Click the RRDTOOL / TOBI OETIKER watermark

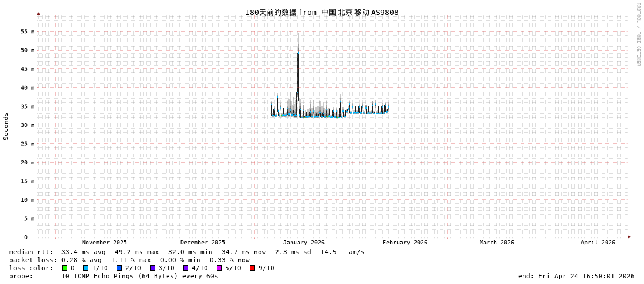tap(638, 34)
